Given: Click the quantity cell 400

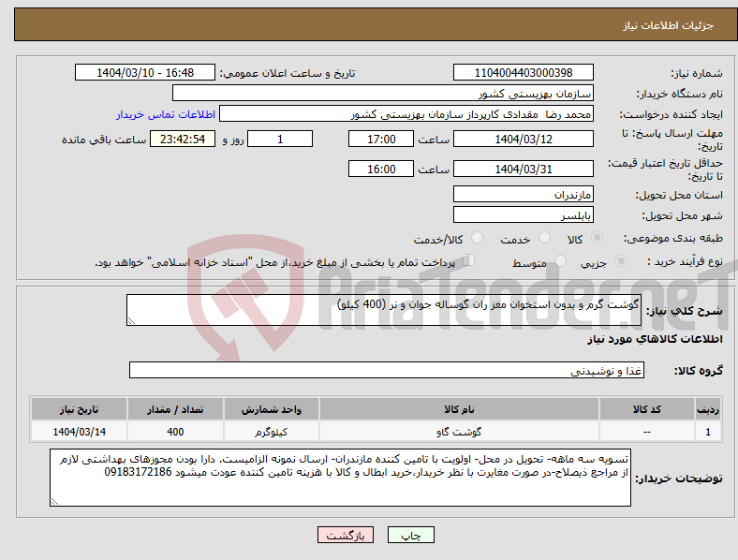Looking at the screenshot, I should pos(174,431).
